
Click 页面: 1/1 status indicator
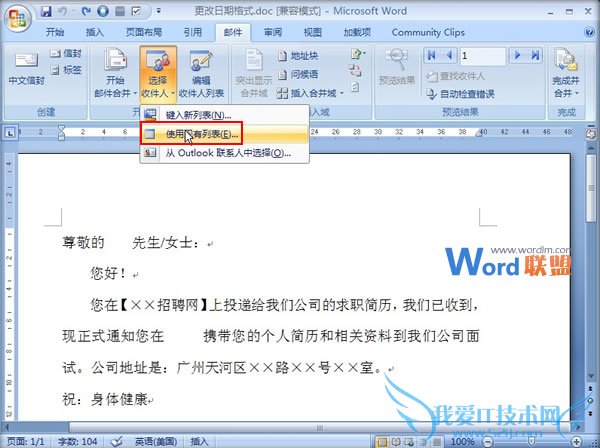click(x=26, y=441)
